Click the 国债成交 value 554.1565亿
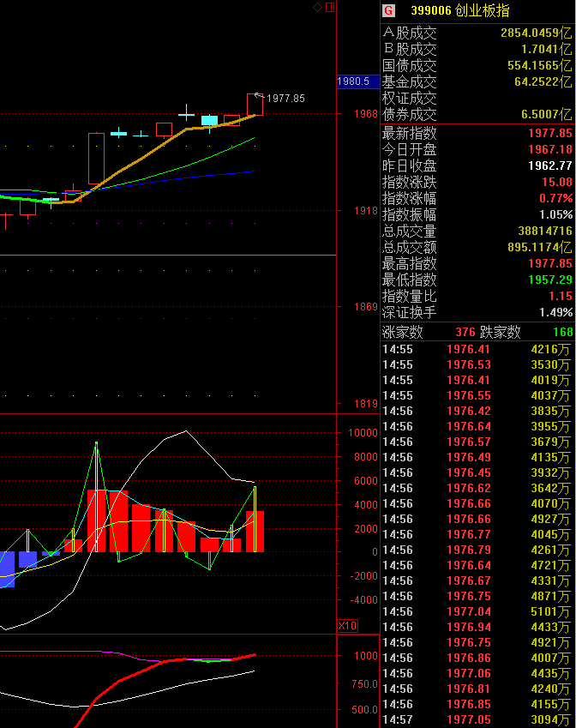Screen dimensions: 576x728 click(539, 65)
